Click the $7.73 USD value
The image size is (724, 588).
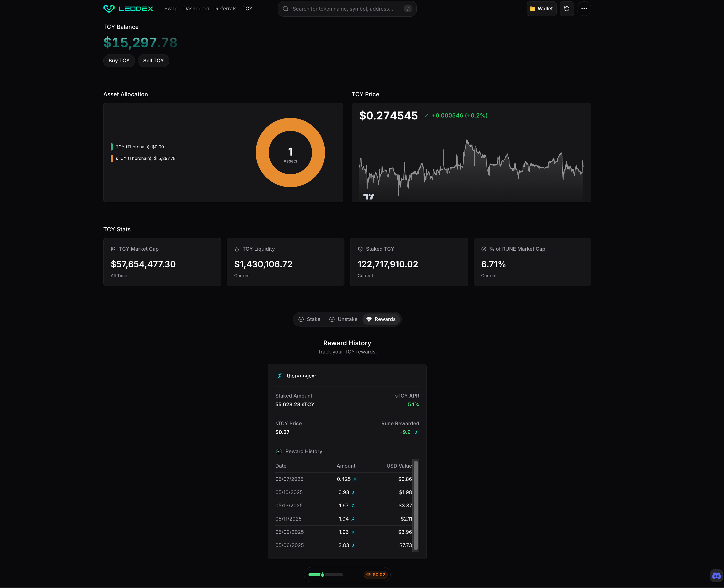405,545
